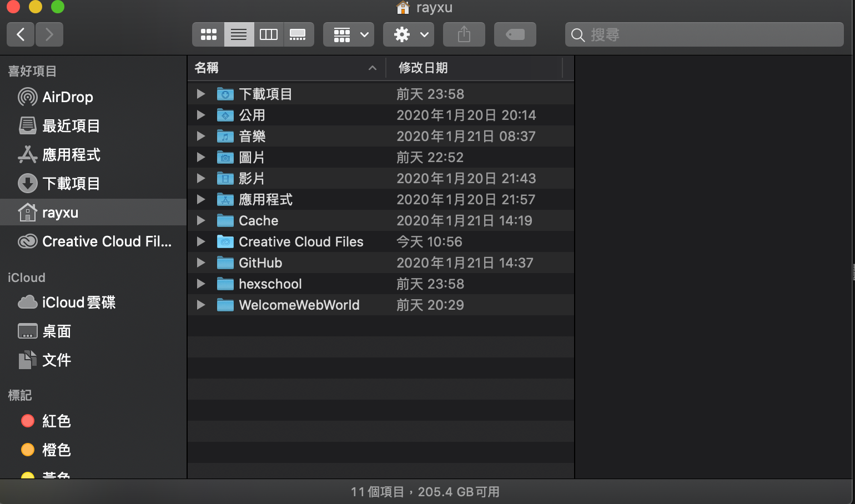Click the rayxu window title proxy icon
Image resolution: width=855 pixels, height=504 pixels.
[x=403, y=7]
